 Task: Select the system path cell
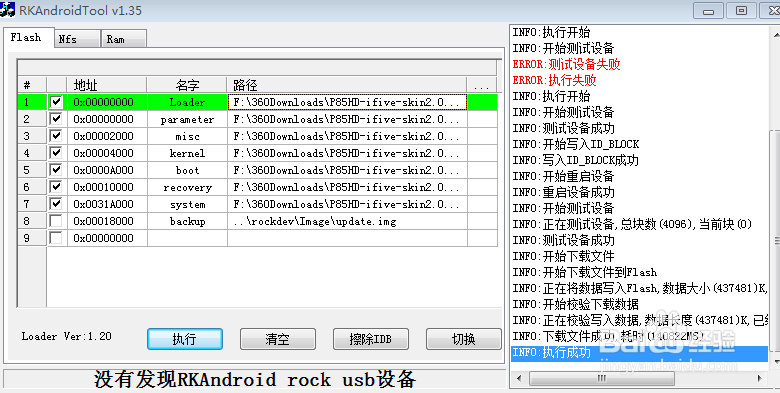[347, 204]
